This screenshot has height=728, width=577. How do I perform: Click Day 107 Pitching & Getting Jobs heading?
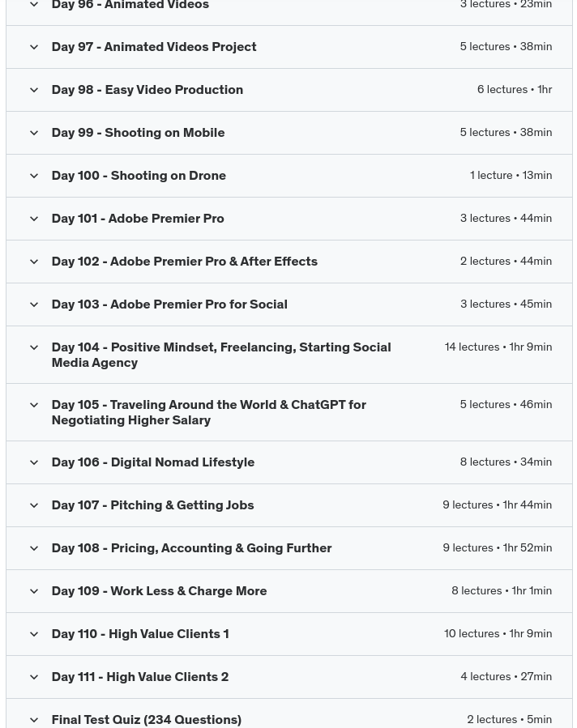(152, 505)
